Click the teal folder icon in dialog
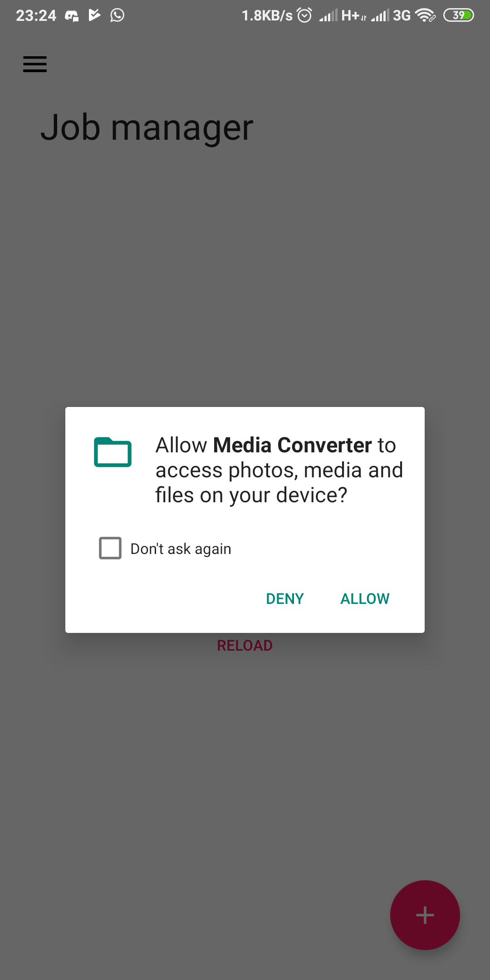Screen dimensions: 490x980 point(113,452)
